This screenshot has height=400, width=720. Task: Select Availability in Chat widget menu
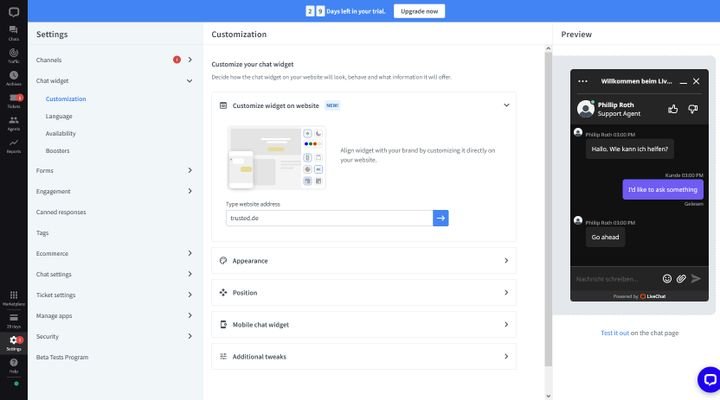point(61,134)
